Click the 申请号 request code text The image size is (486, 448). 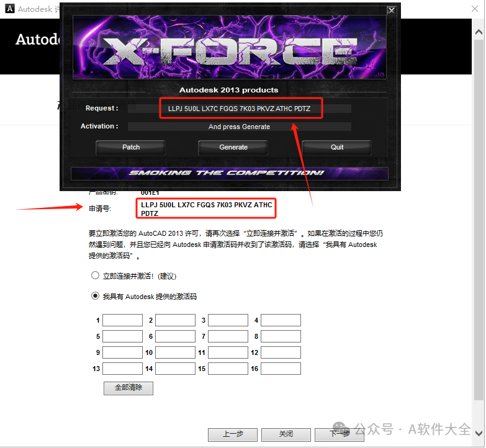click(x=207, y=209)
